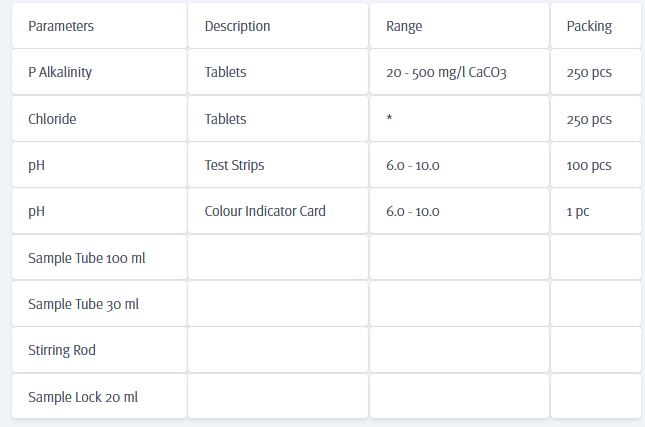
Task: Click the 1 pc packing cell
Action: [578, 211]
